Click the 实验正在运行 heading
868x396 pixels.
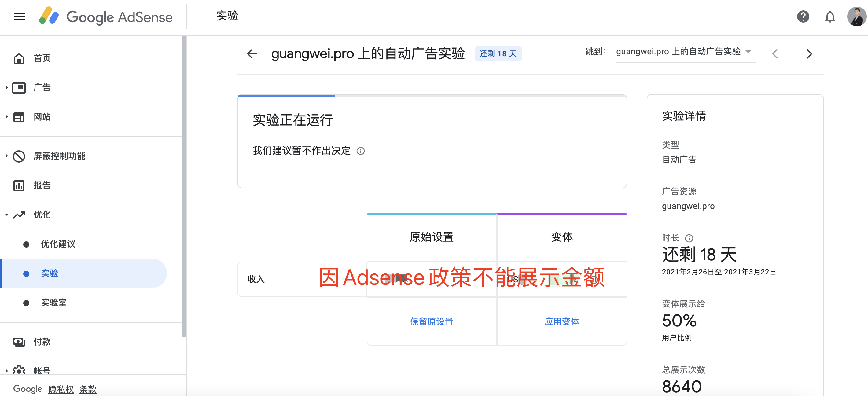pos(293,120)
